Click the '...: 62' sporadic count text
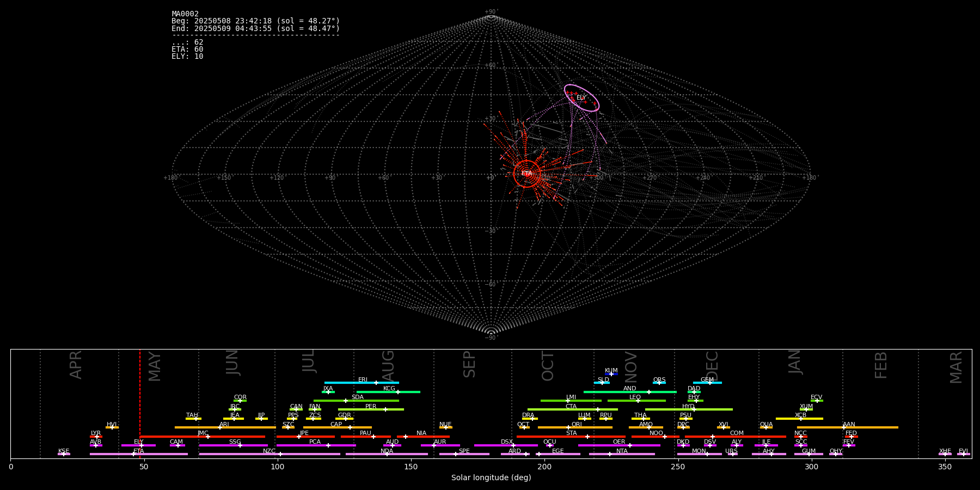Viewport: 980px width, 490px height. [x=187, y=42]
